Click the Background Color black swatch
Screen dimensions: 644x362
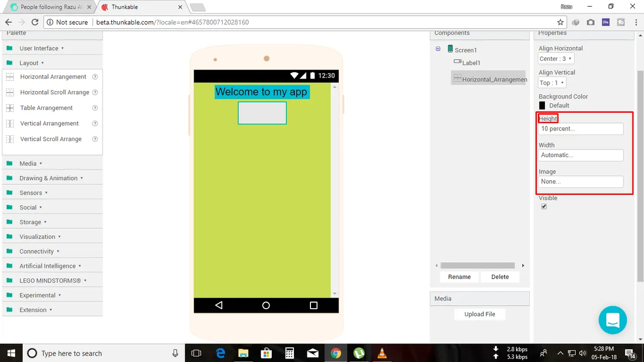click(x=542, y=106)
